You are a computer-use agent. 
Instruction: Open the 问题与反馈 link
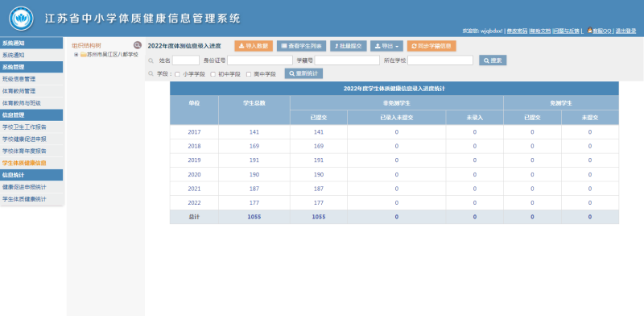click(566, 31)
